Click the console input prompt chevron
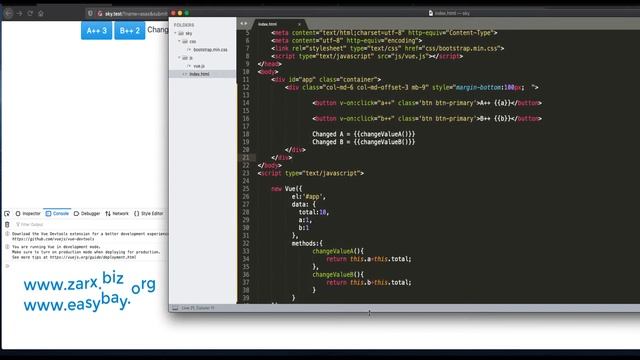 tap(7, 266)
